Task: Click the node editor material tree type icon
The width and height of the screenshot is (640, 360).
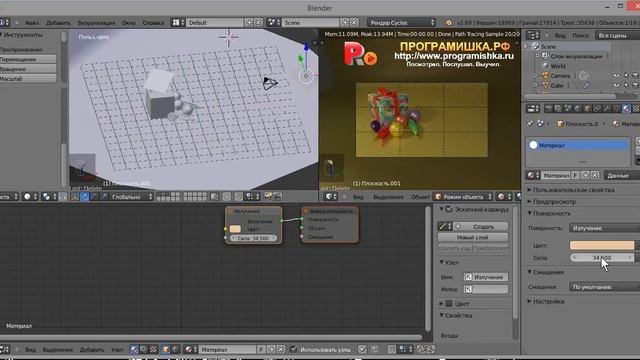Action: coord(134,349)
